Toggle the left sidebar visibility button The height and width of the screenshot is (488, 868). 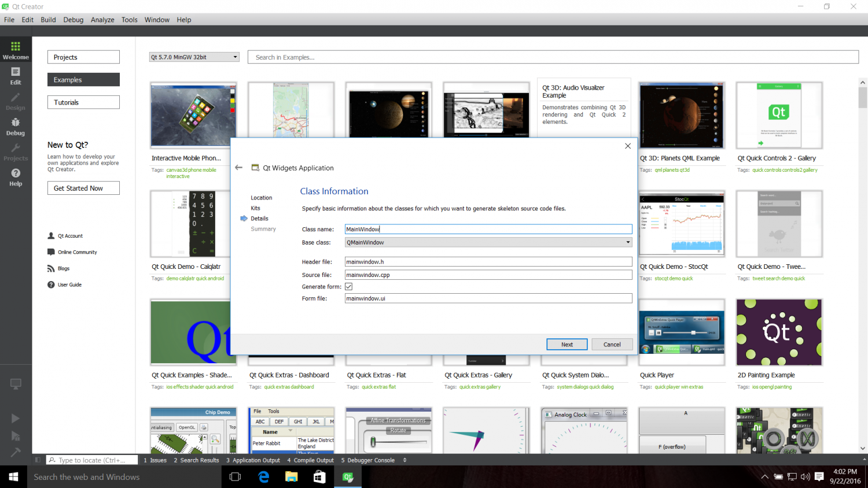(x=38, y=460)
